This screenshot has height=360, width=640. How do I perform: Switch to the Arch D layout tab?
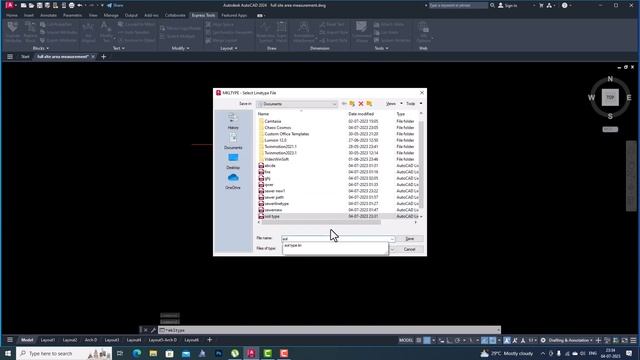91,340
